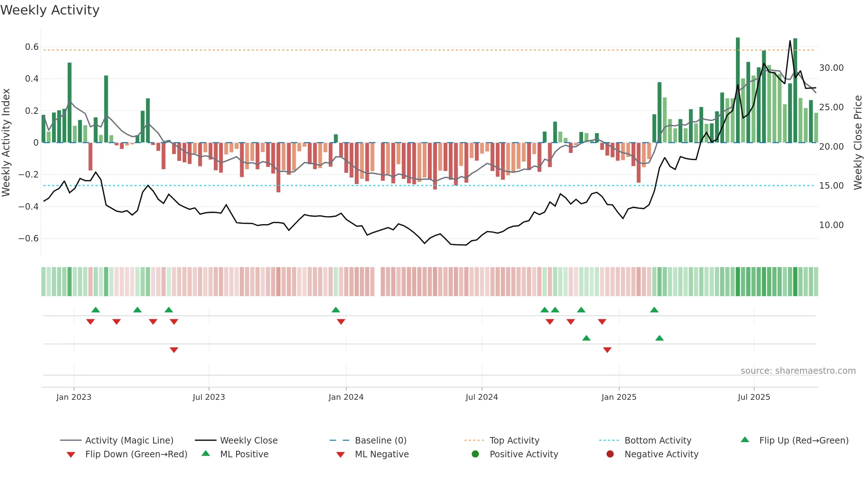Toggle the Activity (Magic Line) legend entry
868x488 pixels.
pos(117,440)
